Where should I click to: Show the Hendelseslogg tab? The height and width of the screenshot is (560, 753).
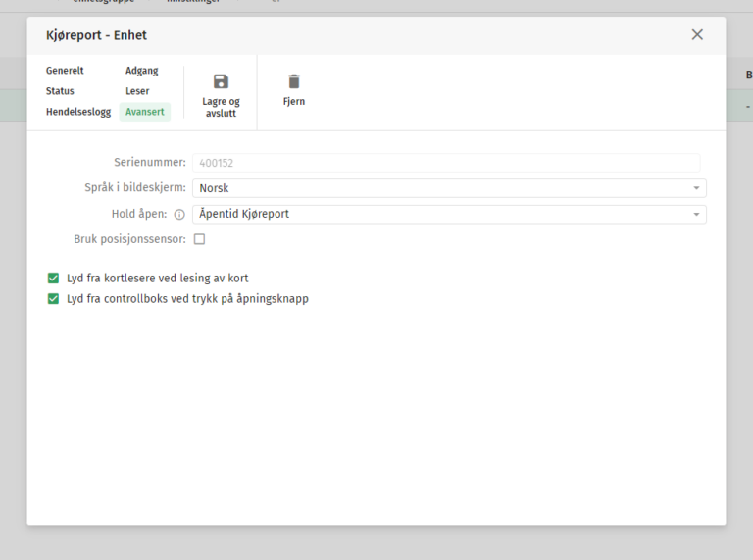[x=78, y=112]
